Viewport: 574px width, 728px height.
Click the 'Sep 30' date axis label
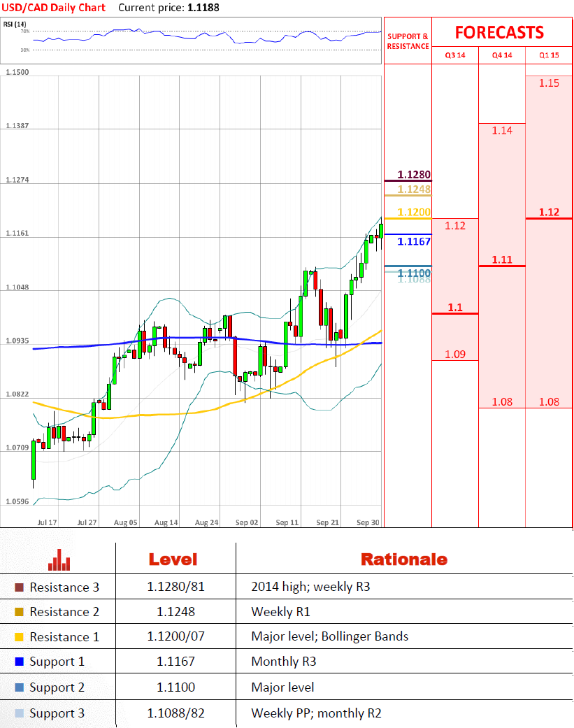368,522
